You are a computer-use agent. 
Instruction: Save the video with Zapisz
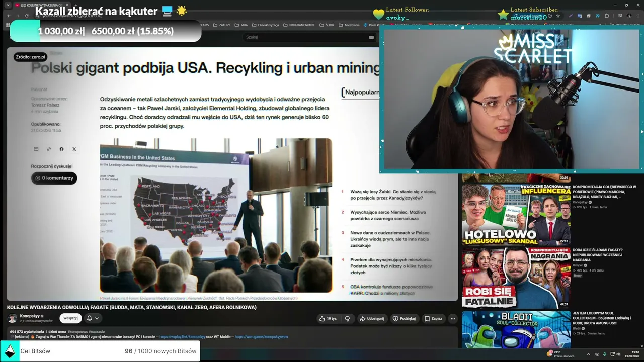tap(433, 318)
